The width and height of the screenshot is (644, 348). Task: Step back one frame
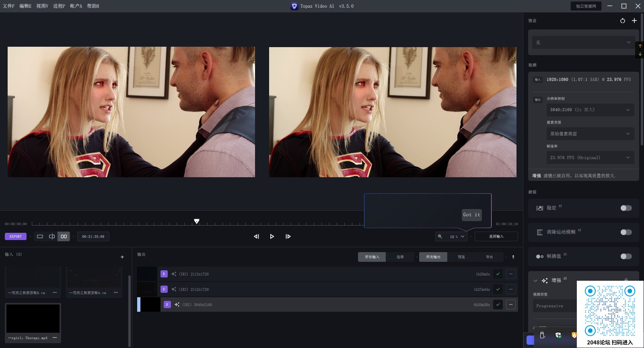click(256, 236)
